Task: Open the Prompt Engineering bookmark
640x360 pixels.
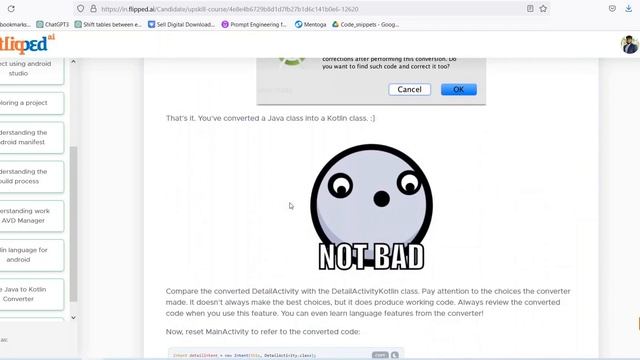Action: 254,24
